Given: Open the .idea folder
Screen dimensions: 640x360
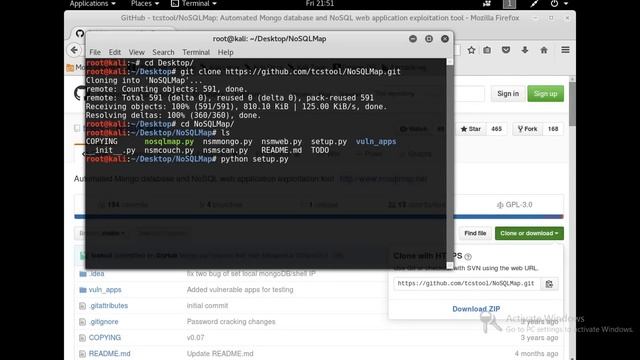Looking at the screenshot, I should 97,274.
